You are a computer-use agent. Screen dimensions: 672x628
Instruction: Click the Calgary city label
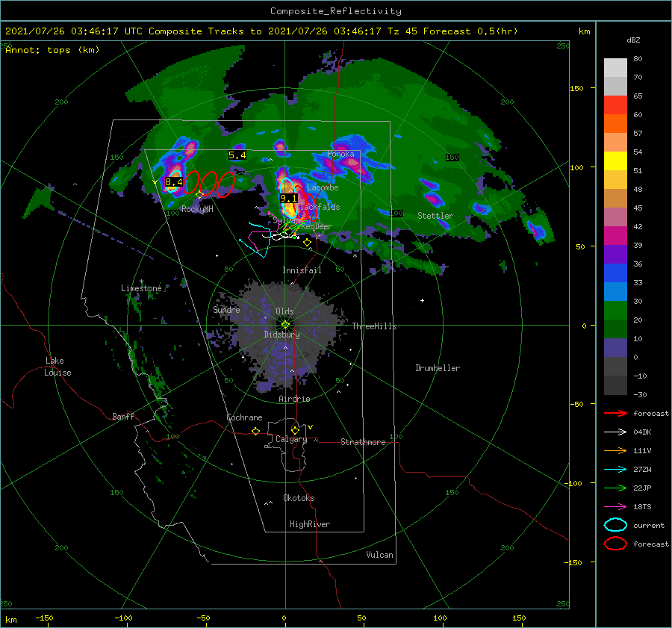[291, 439]
